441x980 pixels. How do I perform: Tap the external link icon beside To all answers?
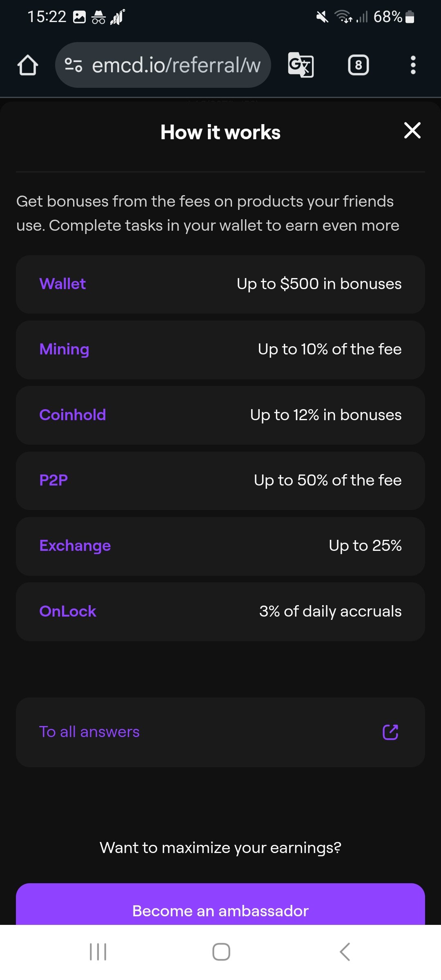(x=390, y=732)
